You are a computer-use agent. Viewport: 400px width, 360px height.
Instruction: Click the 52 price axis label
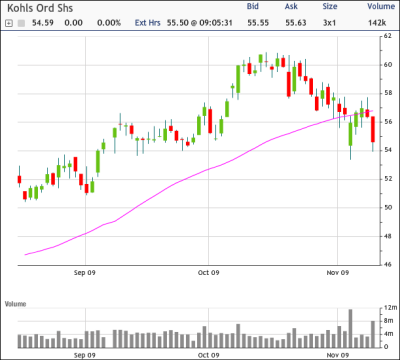click(x=388, y=179)
